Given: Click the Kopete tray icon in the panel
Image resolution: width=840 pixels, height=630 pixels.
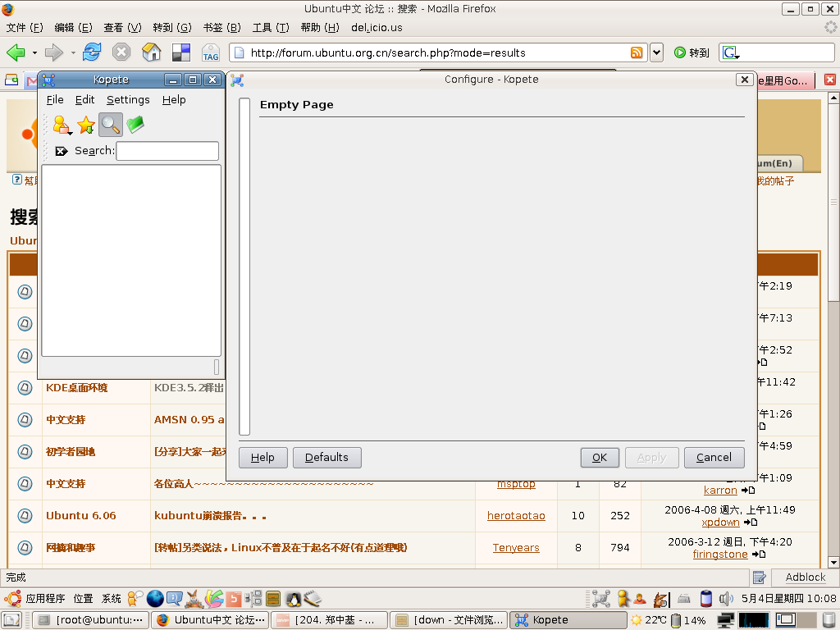Looking at the screenshot, I should point(601,598).
